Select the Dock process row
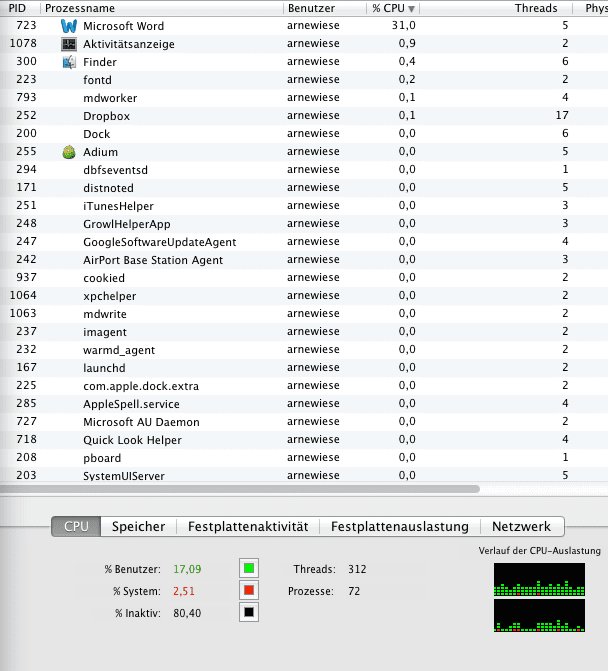Viewport: 608px width, 671px height. click(x=304, y=134)
